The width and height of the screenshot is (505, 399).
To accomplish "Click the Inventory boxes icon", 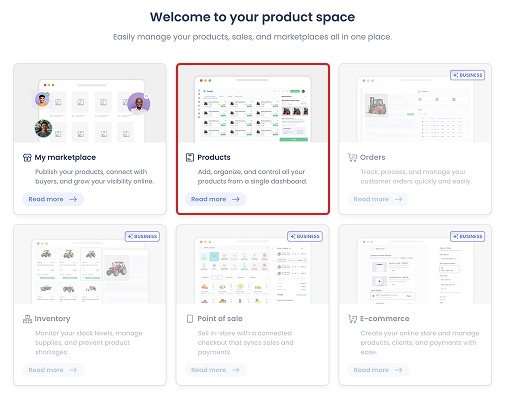I will 27,319.
